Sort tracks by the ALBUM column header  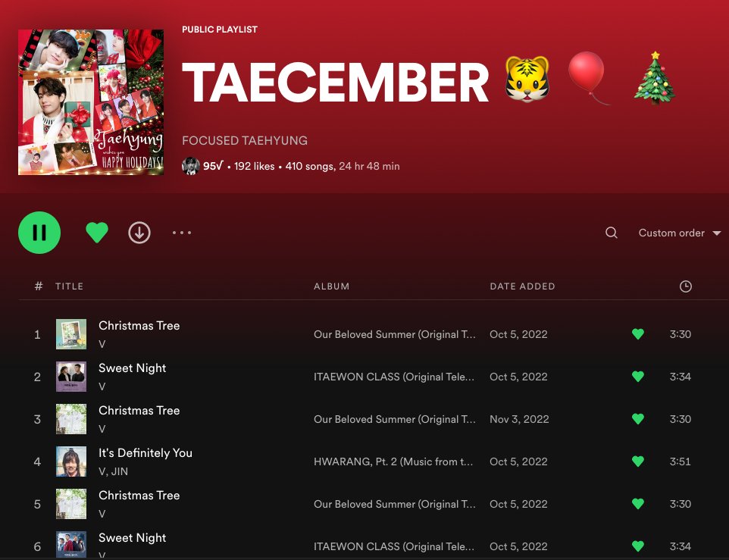(x=331, y=286)
